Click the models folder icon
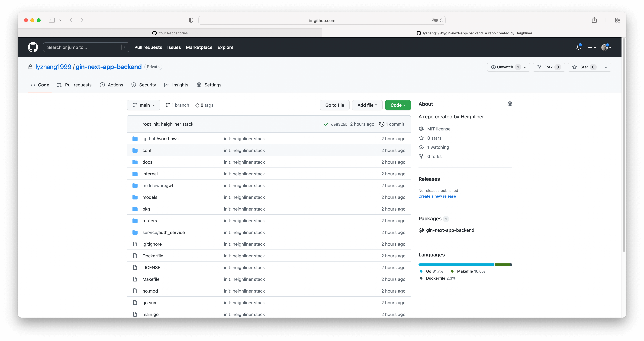Screen dimensions: 644x341 click(x=135, y=197)
